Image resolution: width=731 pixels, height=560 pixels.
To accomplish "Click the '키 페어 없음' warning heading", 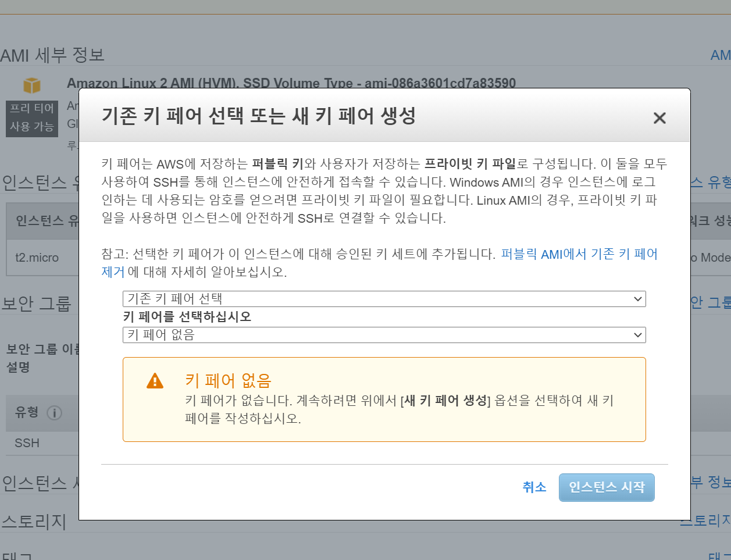I will tap(228, 380).
